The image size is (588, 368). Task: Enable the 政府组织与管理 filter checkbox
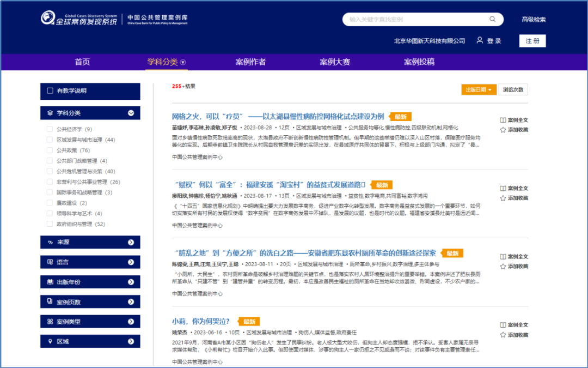click(x=50, y=224)
